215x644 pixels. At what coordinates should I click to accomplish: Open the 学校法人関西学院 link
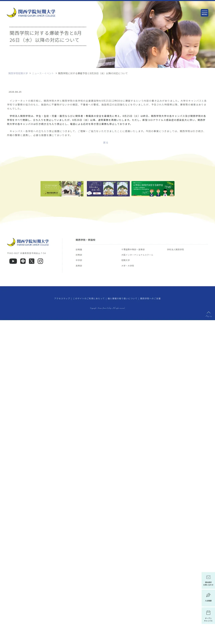[175, 249]
